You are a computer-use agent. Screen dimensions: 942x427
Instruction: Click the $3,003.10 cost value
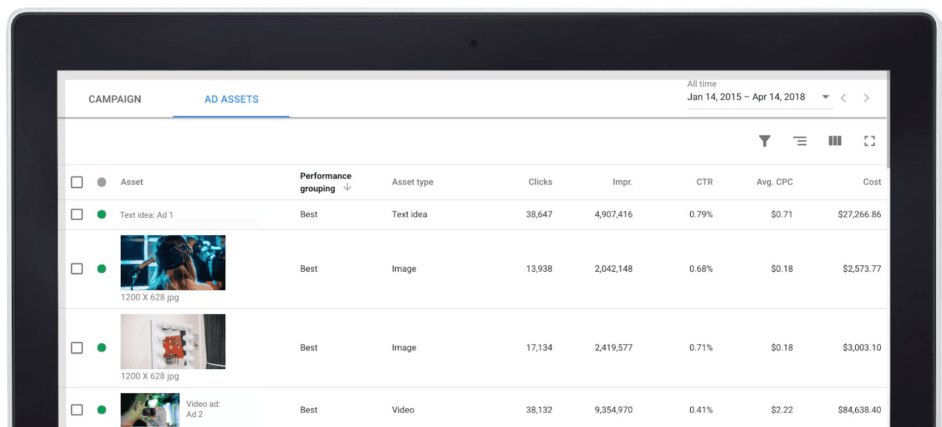pyautogui.click(x=862, y=348)
